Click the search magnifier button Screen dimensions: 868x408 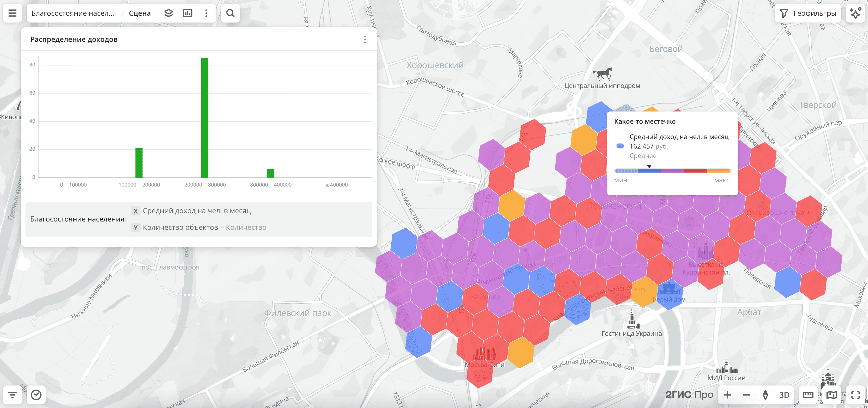[230, 13]
